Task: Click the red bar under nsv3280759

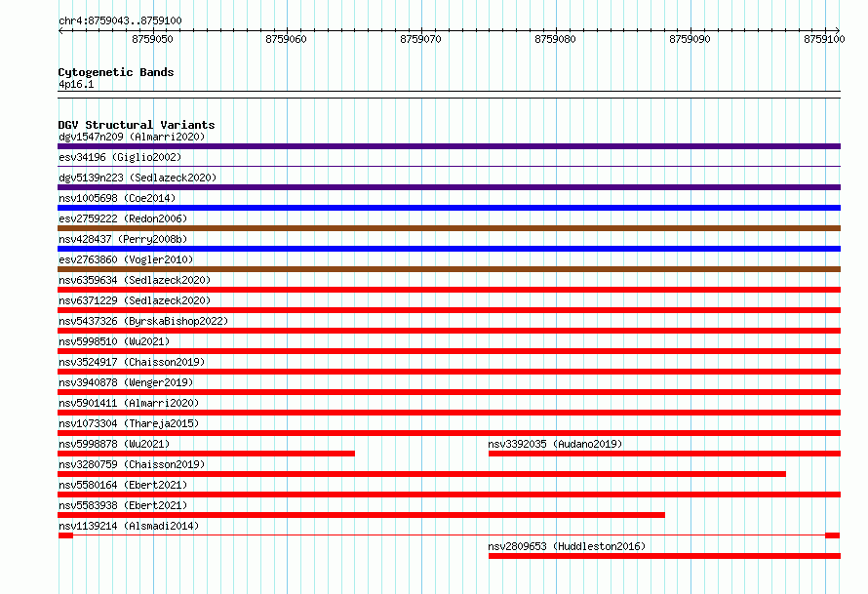Action: pos(422,474)
